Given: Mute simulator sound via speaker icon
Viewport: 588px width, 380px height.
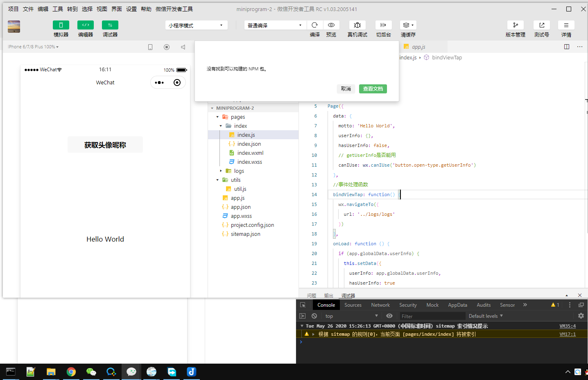Looking at the screenshot, I should pos(183,47).
